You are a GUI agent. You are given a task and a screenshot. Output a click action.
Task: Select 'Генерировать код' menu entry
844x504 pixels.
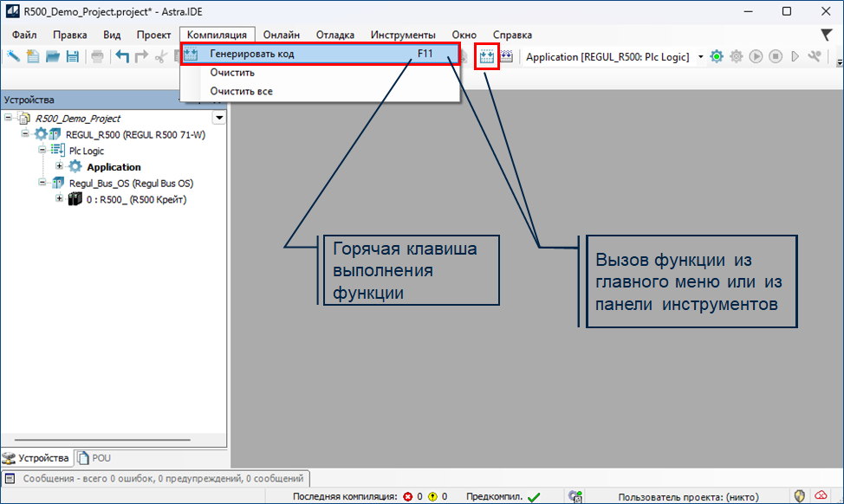[x=251, y=54]
